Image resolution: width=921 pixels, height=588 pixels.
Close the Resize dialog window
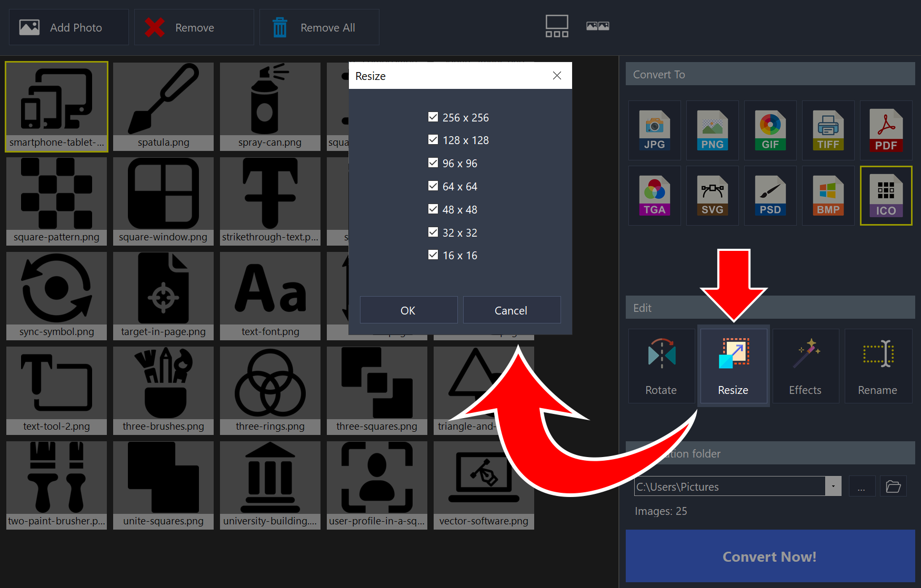[x=557, y=76]
